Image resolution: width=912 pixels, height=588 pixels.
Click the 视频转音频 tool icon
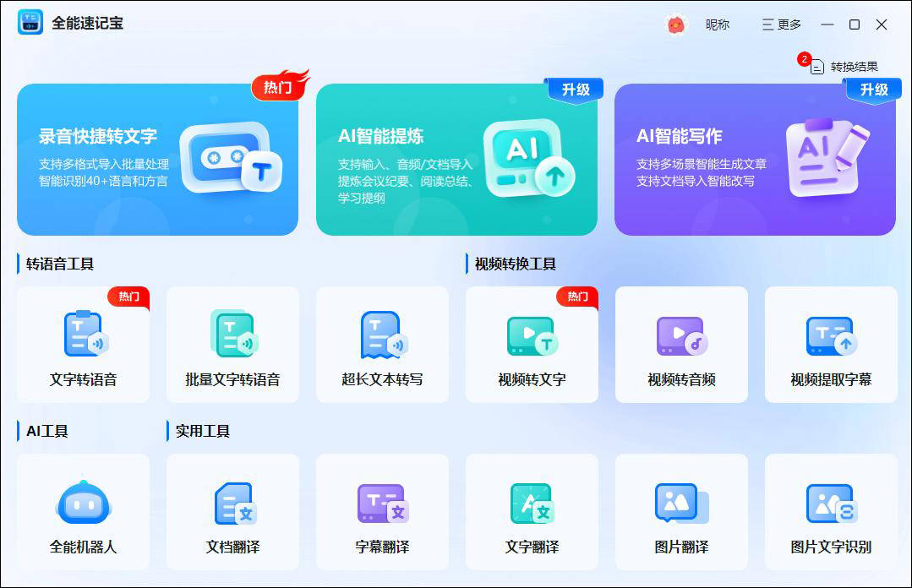pos(681,335)
